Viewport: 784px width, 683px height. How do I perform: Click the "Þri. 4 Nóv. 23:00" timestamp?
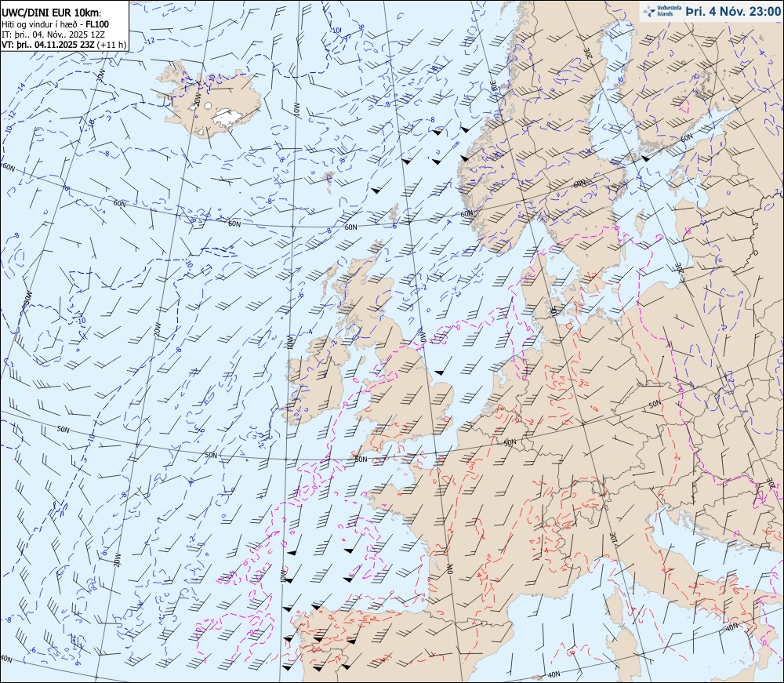(x=732, y=12)
